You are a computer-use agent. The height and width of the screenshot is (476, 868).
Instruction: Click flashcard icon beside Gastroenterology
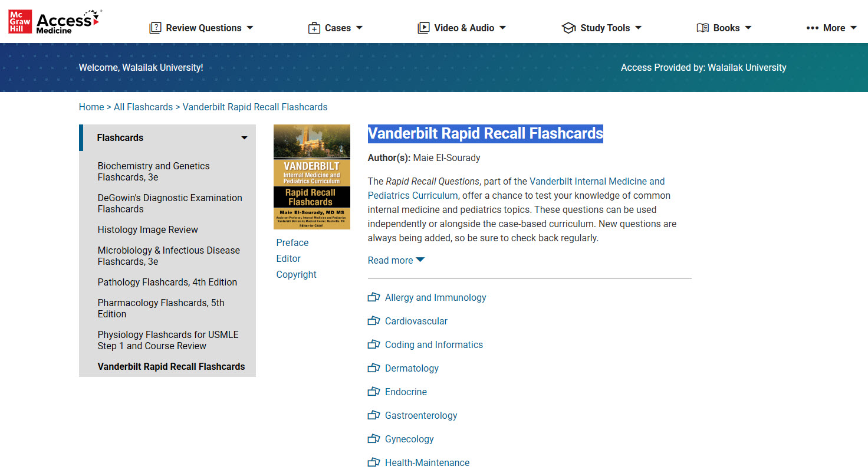pos(374,415)
